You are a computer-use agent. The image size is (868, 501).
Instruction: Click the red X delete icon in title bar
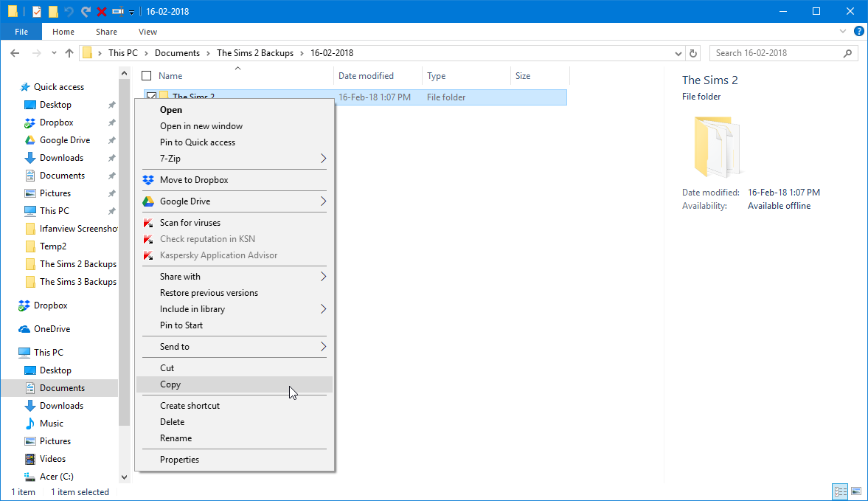101,12
